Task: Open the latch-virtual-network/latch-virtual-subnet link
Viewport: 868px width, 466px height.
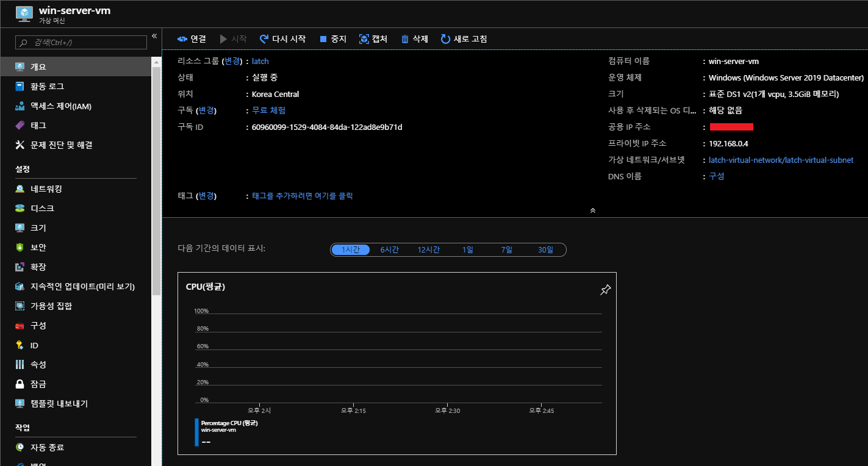Action: tap(781, 160)
